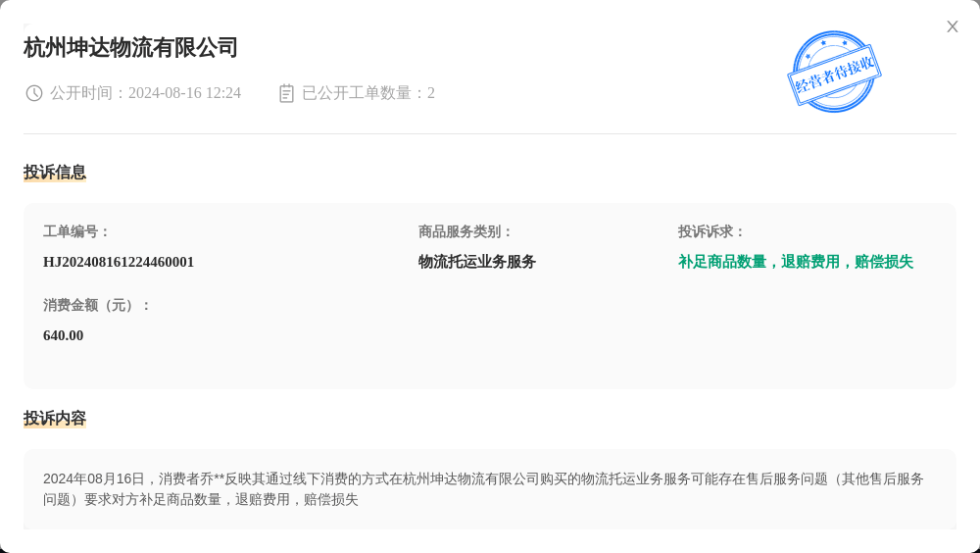Select the amount 640.00
The width and height of the screenshot is (980, 553).
coord(63,336)
